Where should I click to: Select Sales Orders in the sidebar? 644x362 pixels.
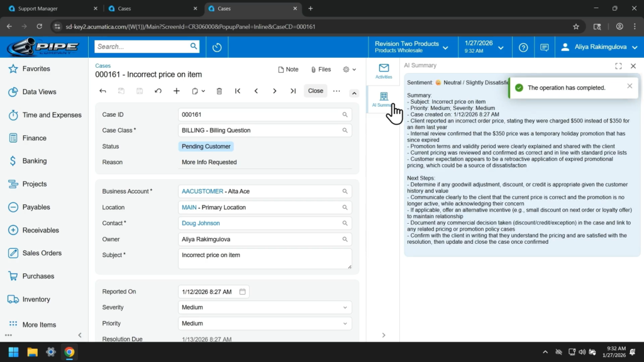(x=42, y=253)
